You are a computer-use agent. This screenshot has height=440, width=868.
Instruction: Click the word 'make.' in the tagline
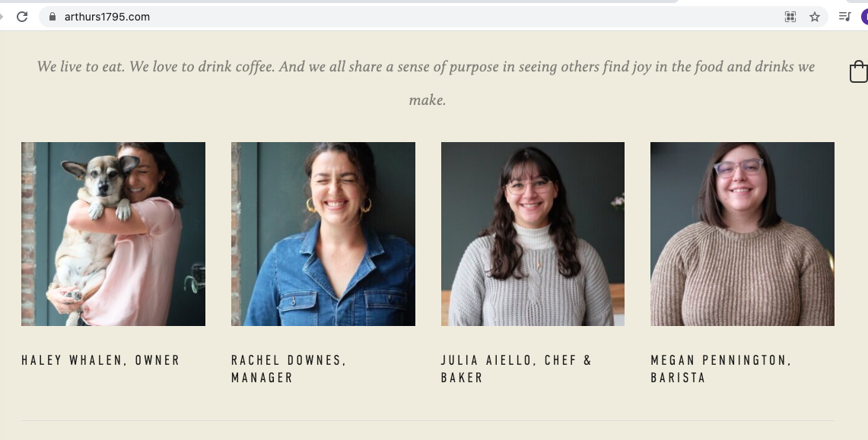click(428, 100)
